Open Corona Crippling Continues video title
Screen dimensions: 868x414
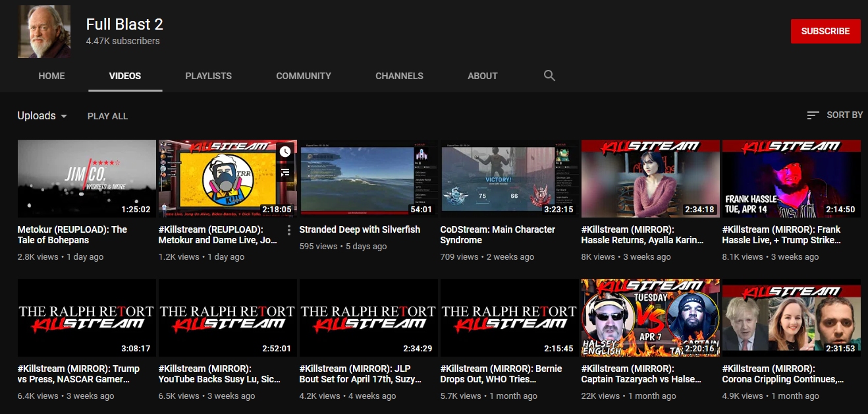[x=783, y=374]
